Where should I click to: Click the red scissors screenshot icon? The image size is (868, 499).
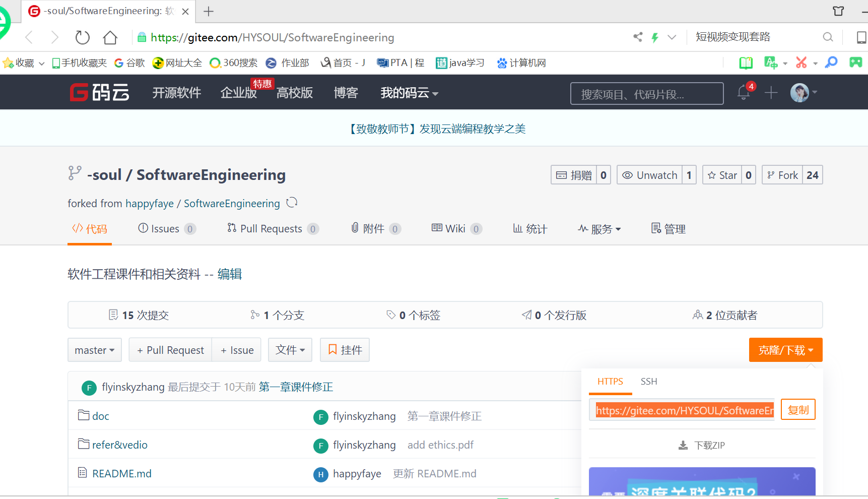click(801, 63)
